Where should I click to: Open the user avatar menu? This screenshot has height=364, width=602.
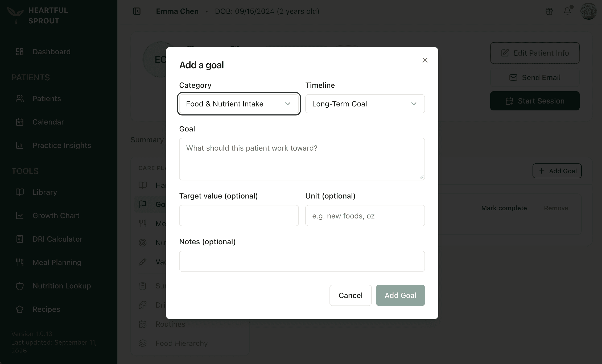[588, 11]
